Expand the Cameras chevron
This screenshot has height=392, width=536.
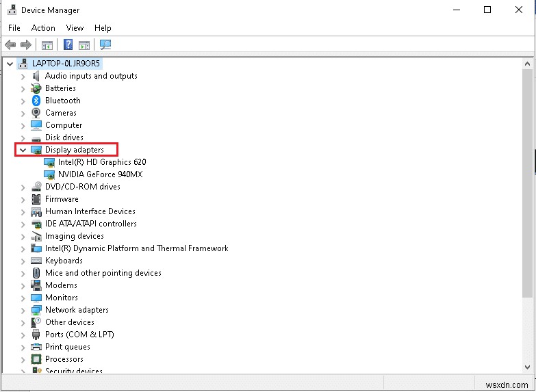pyautogui.click(x=23, y=113)
